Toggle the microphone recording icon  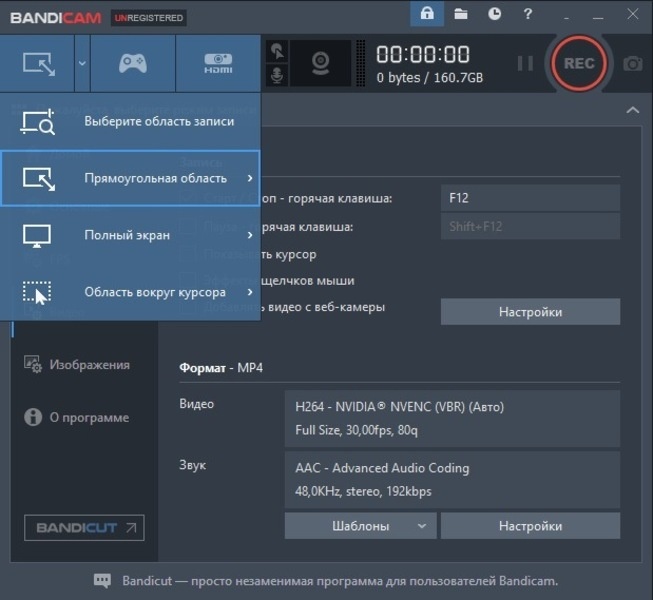[x=277, y=75]
